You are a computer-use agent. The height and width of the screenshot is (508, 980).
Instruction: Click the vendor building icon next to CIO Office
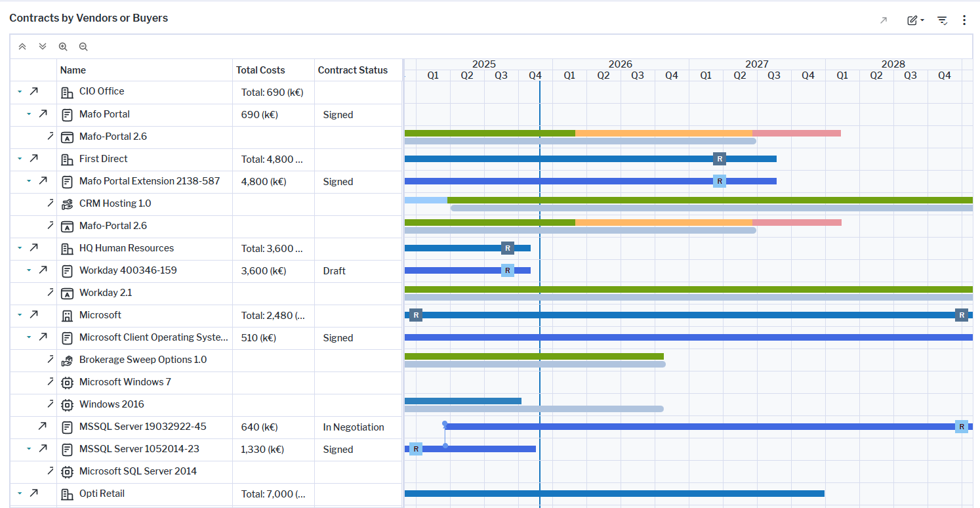pyautogui.click(x=66, y=92)
